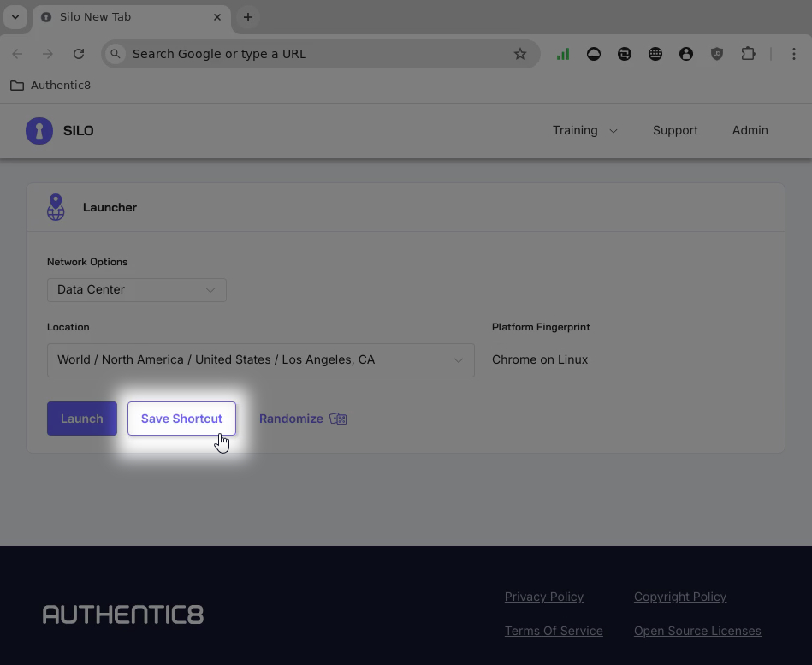Image resolution: width=812 pixels, height=665 pixels.
Task: Click the Platform Fingerprint label
Action: [541, 327]
